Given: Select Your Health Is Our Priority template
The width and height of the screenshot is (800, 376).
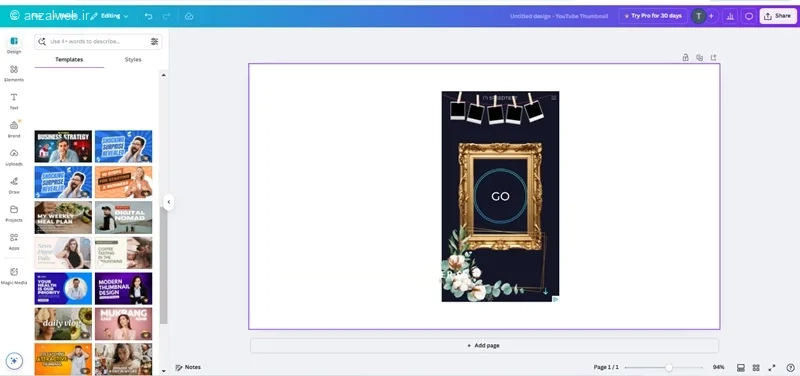Looking at the screenshot, I should click(63, 288).
